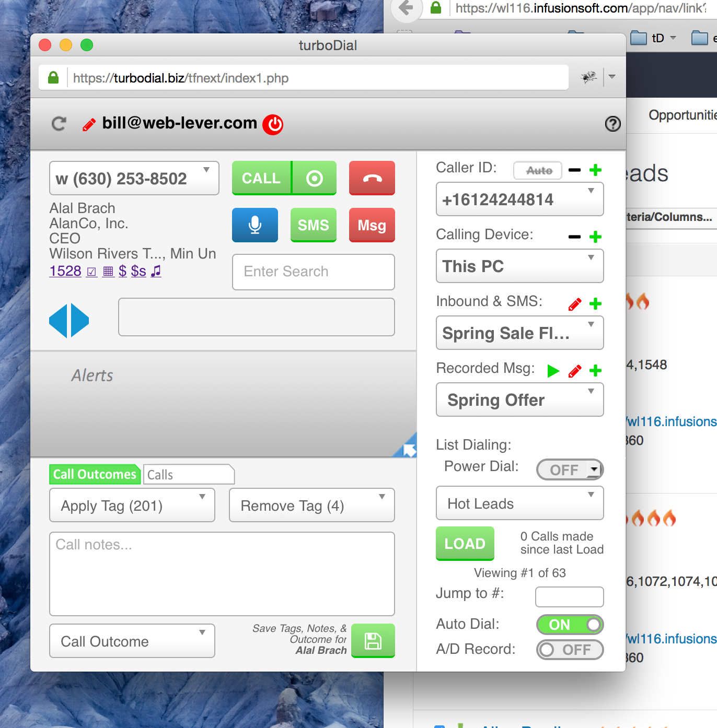Click the red pencil edit-account icon
717x728 pixels.
pyautogui.click(x=89, y=124)
